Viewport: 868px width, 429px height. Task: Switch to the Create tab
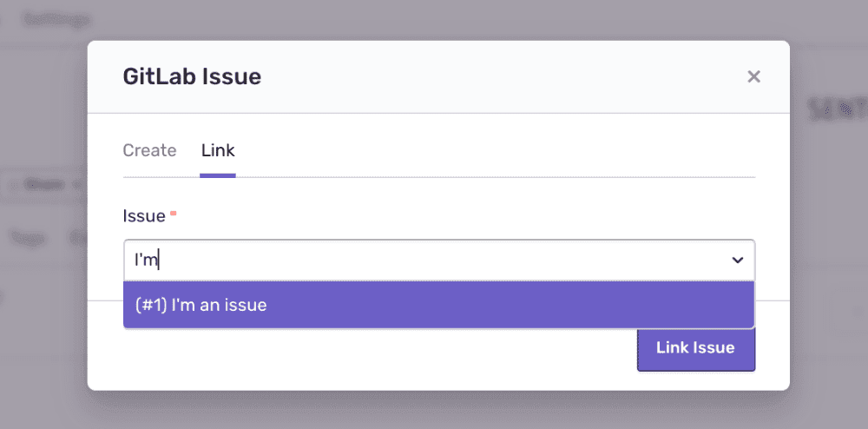point(149,150)
